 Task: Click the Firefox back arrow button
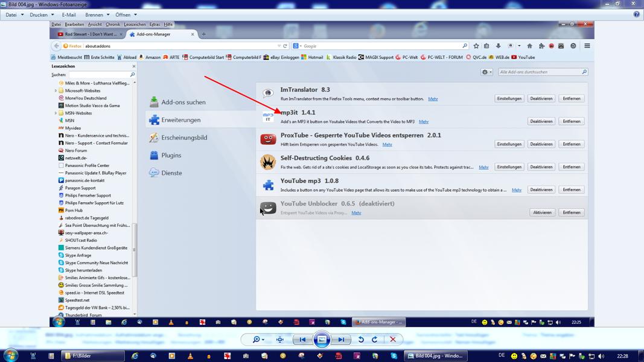(56, 46)
